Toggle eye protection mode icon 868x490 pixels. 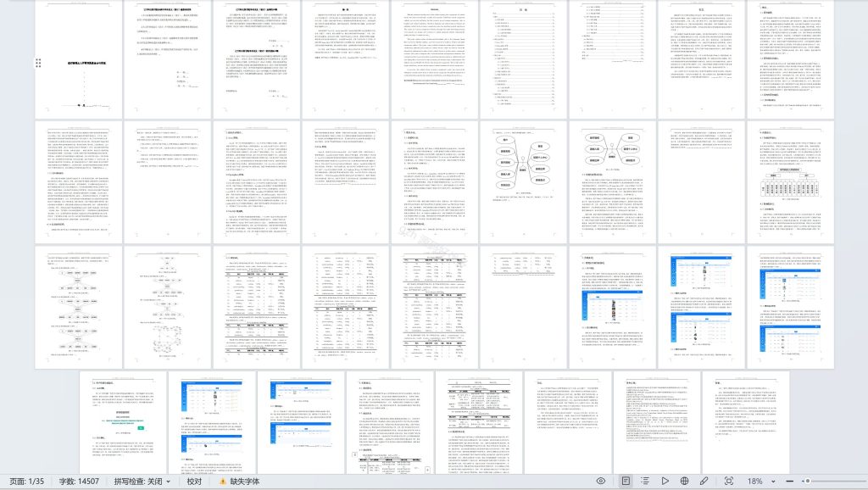(600, 481)
